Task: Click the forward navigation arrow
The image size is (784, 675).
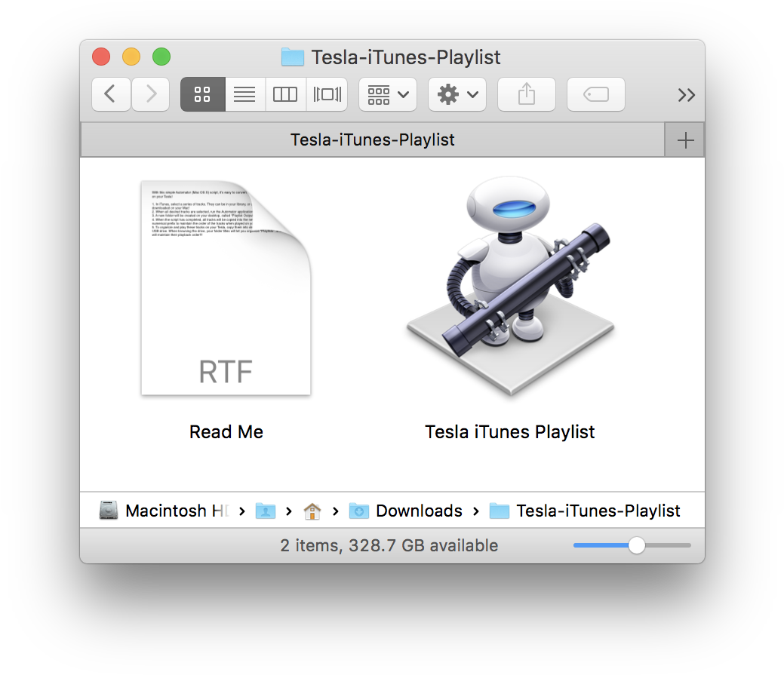Action: pyautogui.click(x=151, y=94)
